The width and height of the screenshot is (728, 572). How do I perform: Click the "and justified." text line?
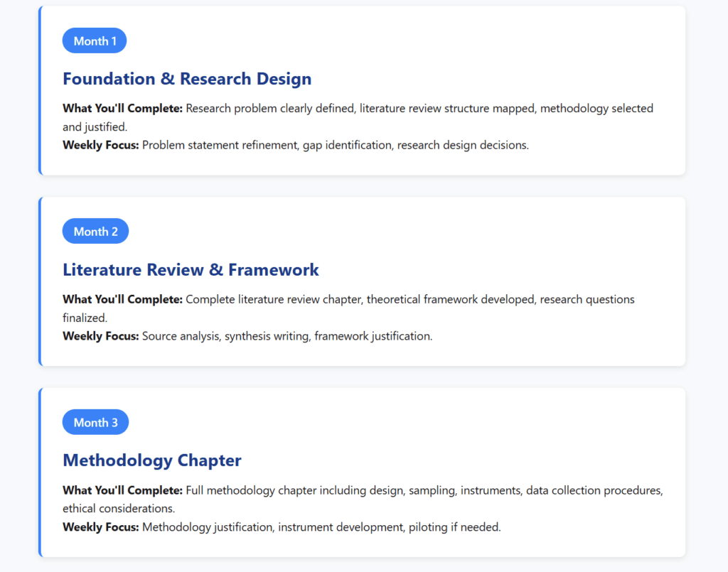pyautogui.click(x=95, y=127)
